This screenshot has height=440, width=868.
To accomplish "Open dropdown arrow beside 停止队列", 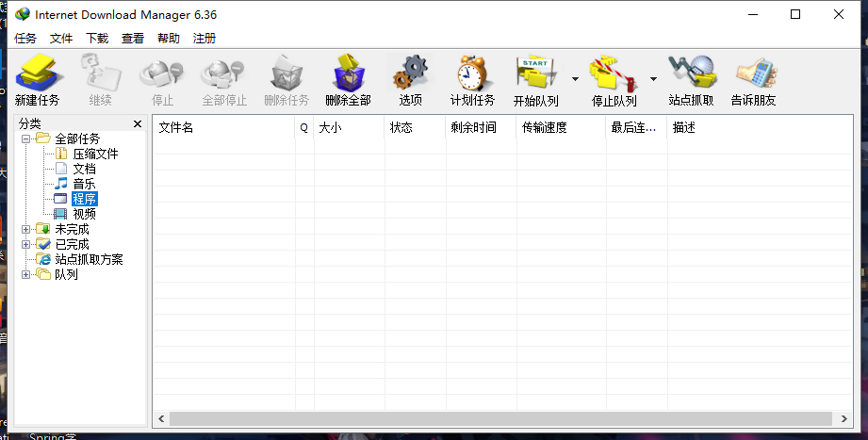I will 653,79.
